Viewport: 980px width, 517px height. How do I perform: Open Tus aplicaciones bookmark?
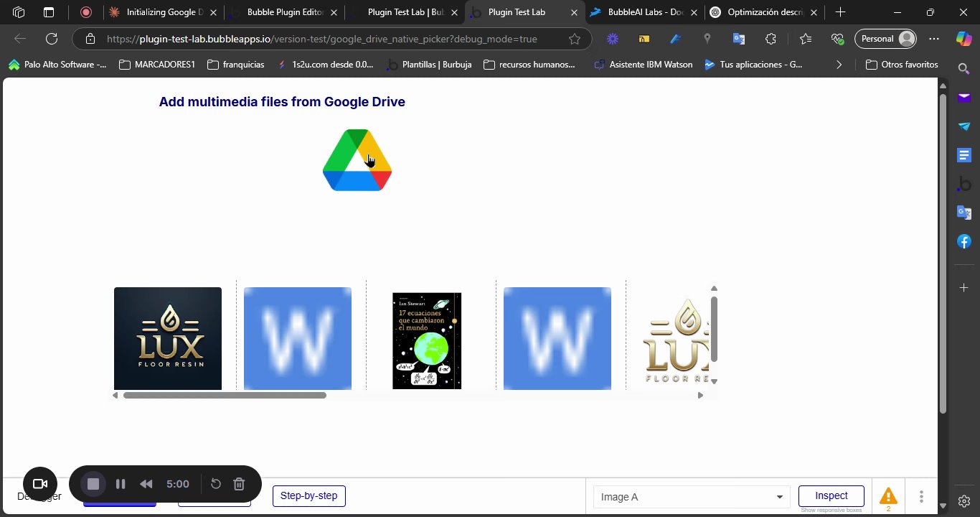pos(753,65)
